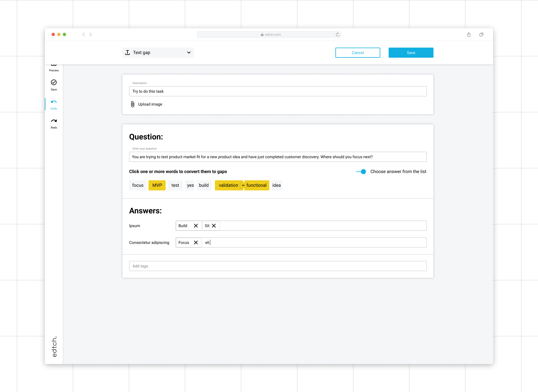
Task: Toggle Choose answer from the list switch
Action: click(x=361, y=172)
